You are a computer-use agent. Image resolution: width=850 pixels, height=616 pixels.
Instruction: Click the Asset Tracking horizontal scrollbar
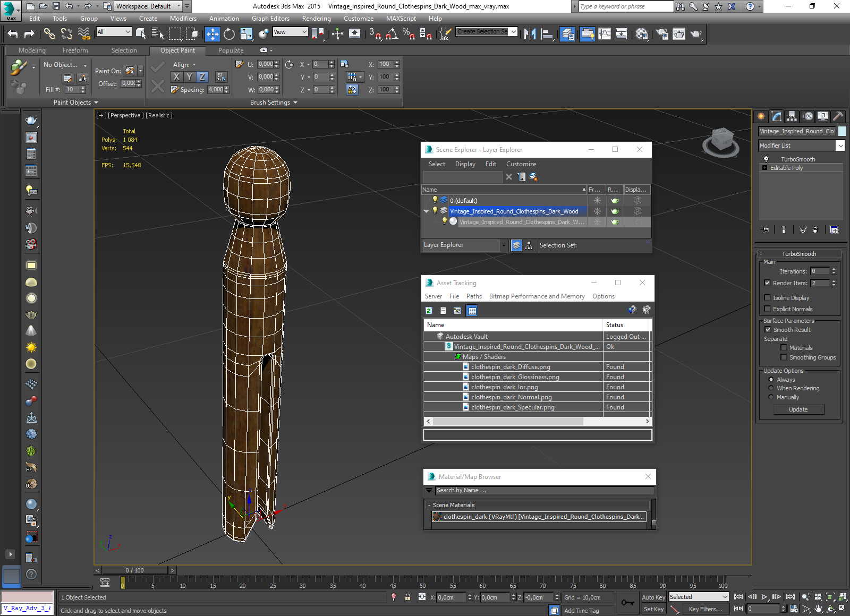(508, 421)
